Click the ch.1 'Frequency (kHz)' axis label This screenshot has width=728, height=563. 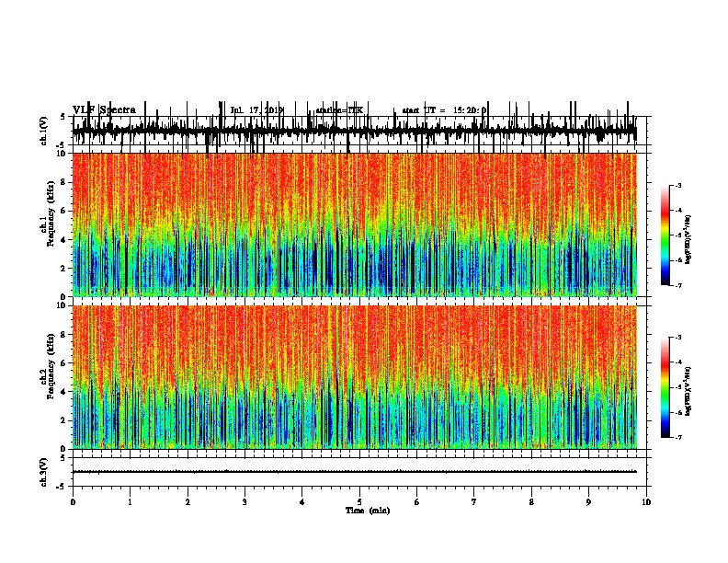click(51, 214)
